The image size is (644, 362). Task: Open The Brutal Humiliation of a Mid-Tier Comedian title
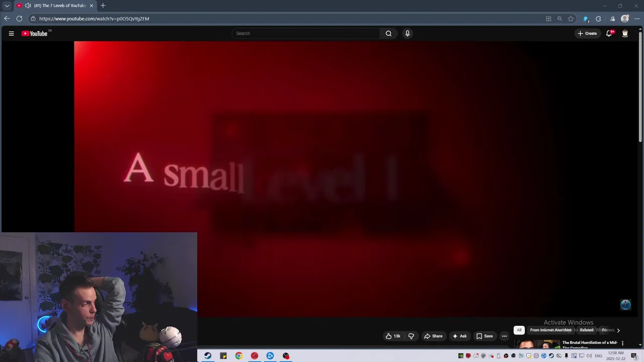pos(590,344)
